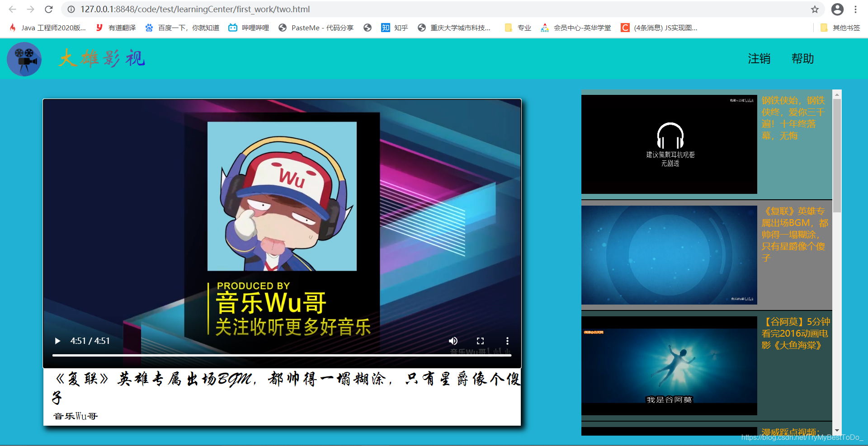Click the playlist scrollbar thumb
The width and height of the screenshot is (868, 446).
pos(837,155)
